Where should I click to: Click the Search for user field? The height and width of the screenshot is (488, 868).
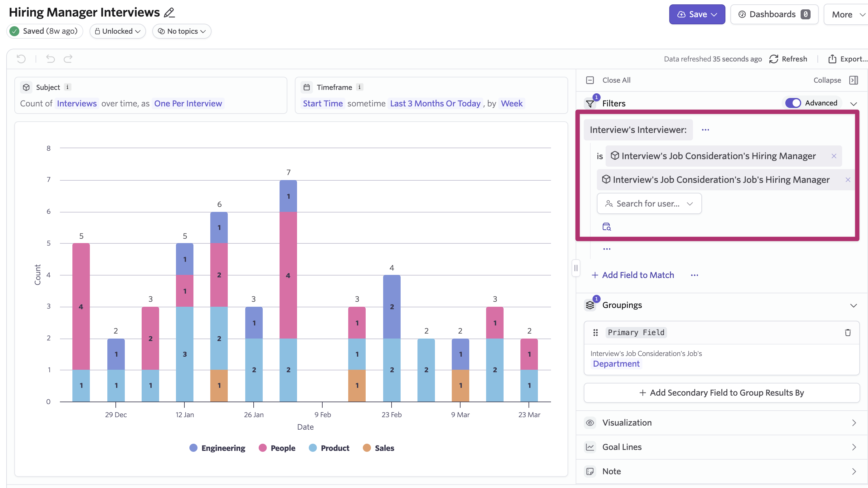click(x=649, y=203)
